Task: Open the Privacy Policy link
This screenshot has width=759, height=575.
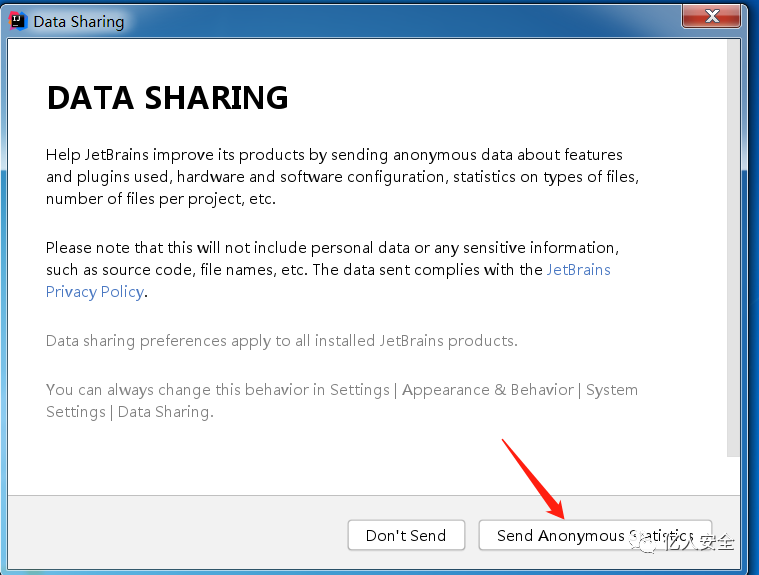Action: [95, 292]
